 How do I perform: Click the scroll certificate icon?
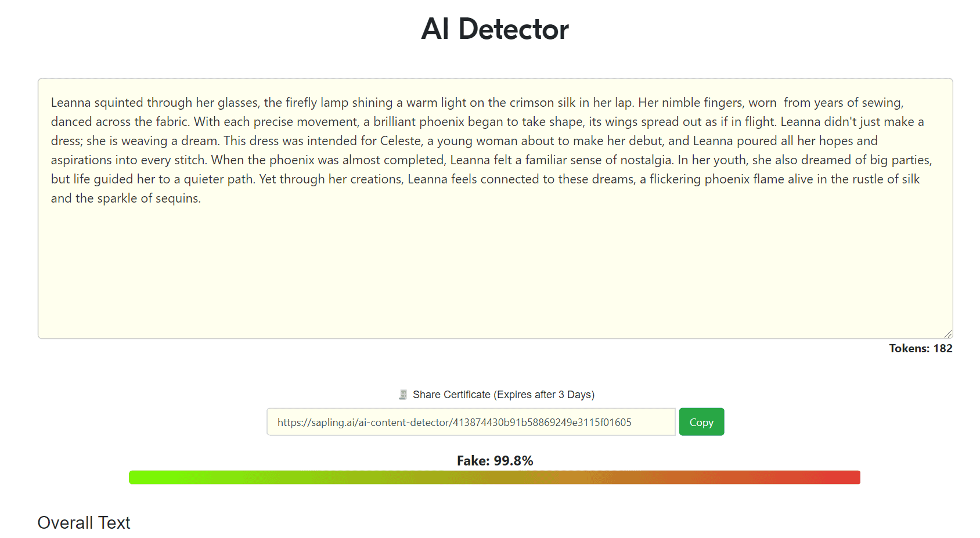click(403, 395)
